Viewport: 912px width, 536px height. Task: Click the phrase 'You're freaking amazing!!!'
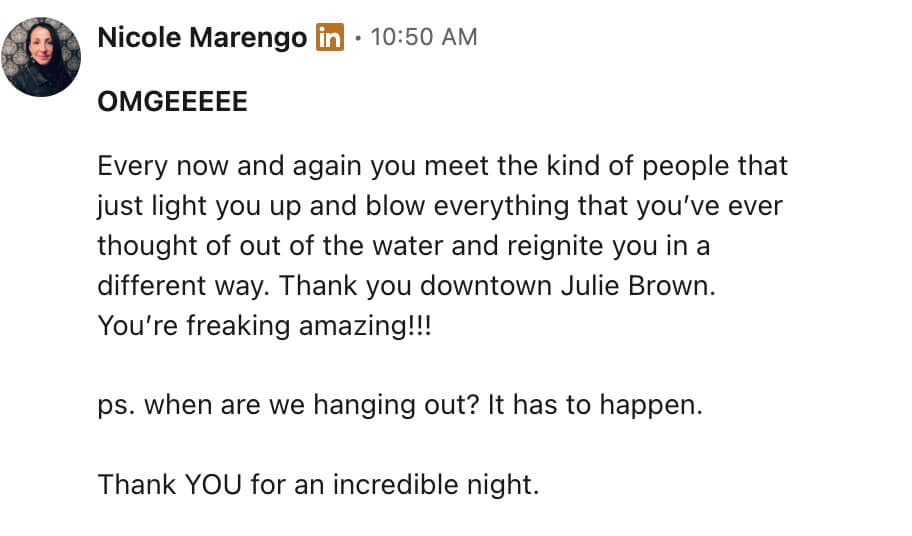264,326
